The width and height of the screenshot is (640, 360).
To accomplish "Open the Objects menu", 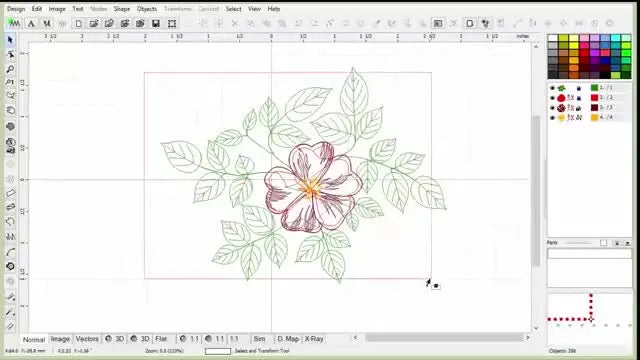I will coord(147,9).
